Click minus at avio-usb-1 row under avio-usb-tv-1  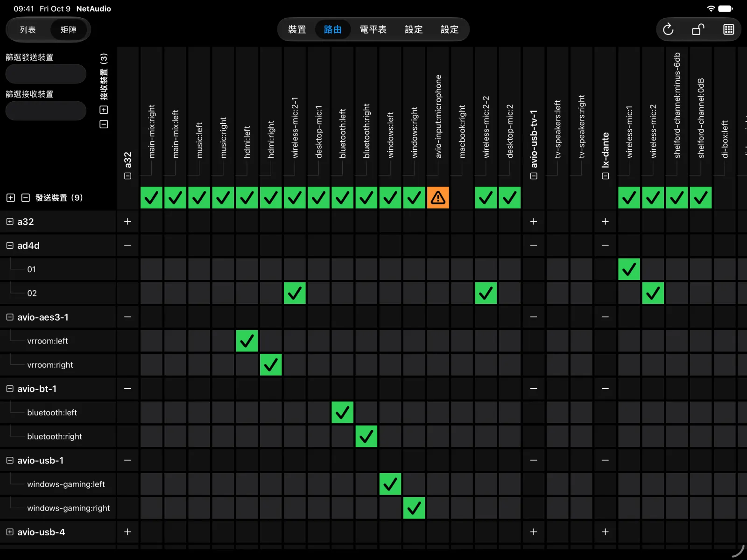click(534, 460)
